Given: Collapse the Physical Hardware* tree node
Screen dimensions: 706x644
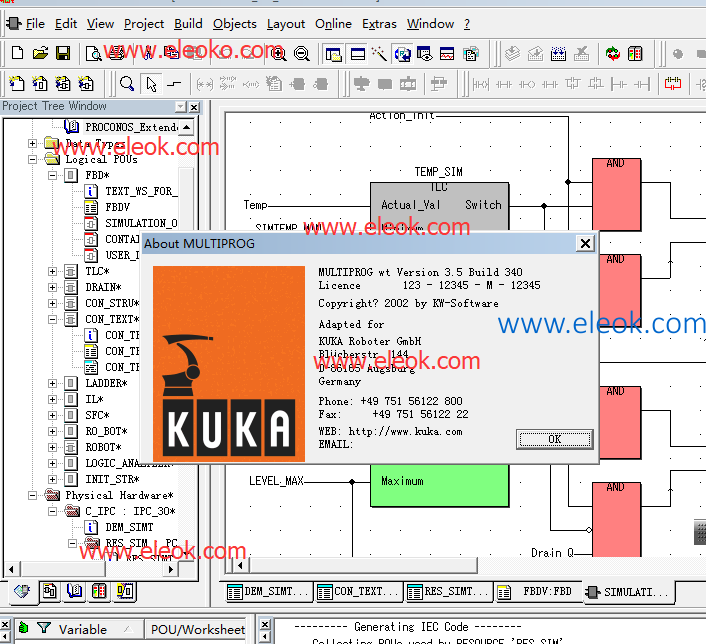Looking at the screenshot, I should [x=32, y=495].
